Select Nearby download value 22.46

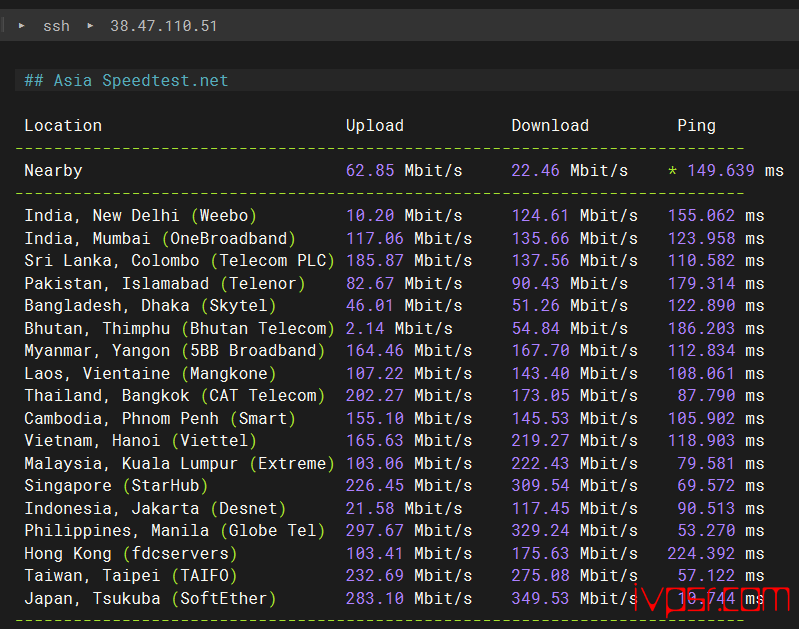coord(535,170)
